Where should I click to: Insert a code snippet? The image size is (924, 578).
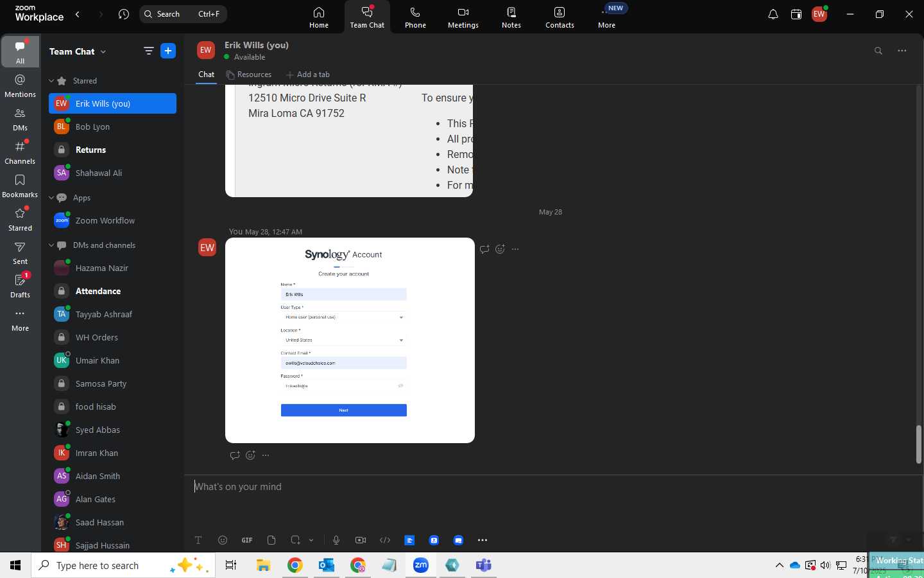[385, 540]
